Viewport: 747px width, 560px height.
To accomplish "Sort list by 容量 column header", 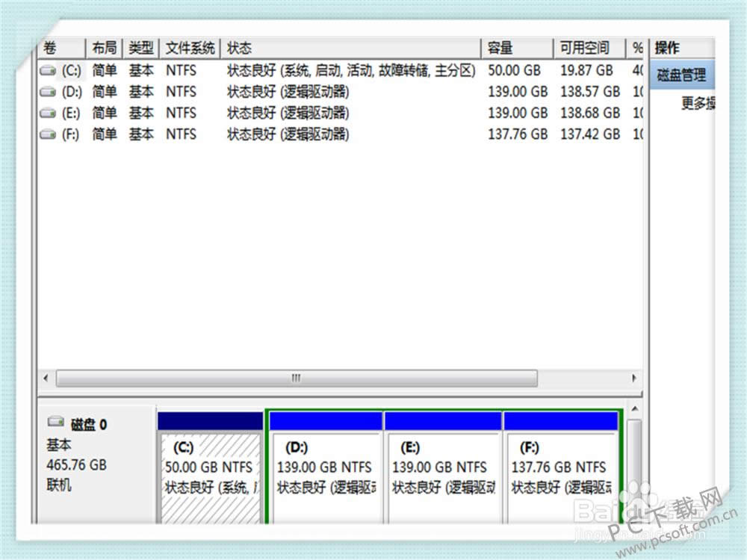I will [517, 49].
